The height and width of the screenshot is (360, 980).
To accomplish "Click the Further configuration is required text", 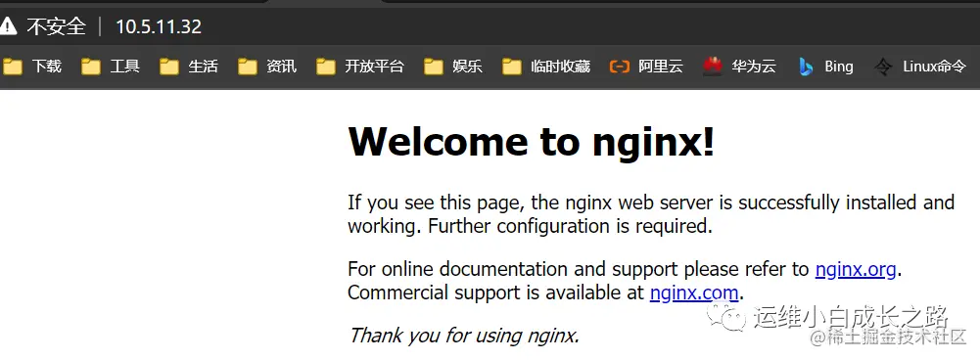I will (570, 226).
